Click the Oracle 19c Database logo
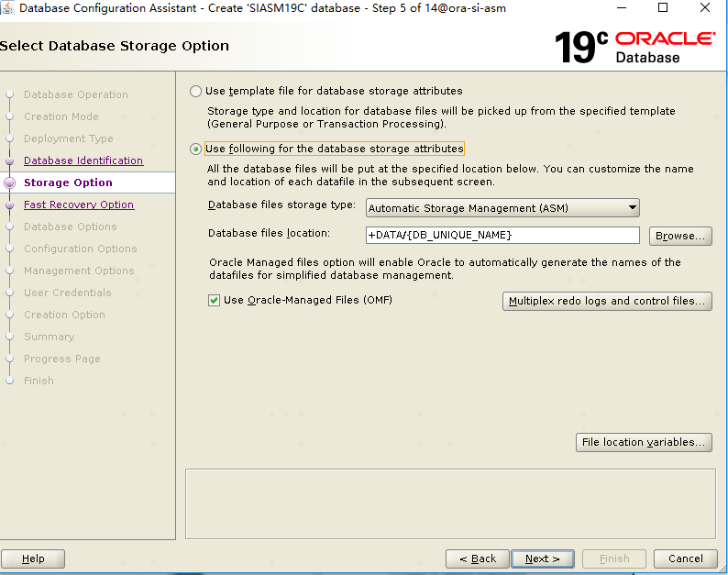 click(634, 47)
